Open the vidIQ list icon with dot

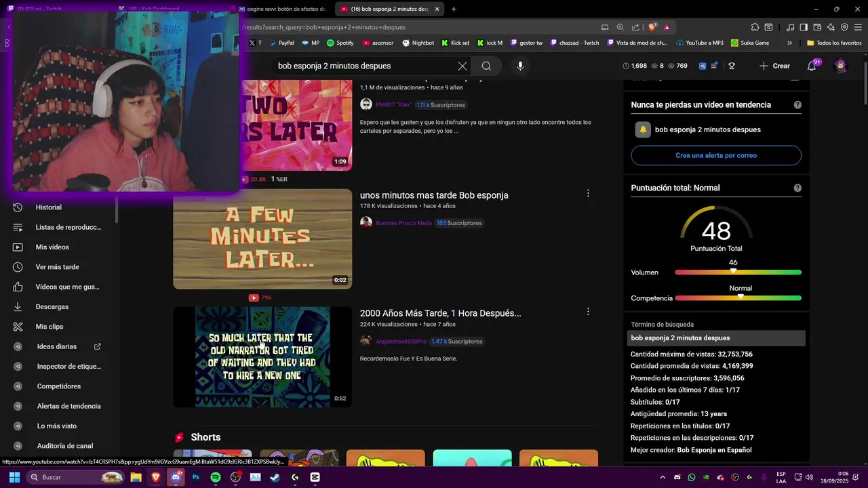pos(714,66)
